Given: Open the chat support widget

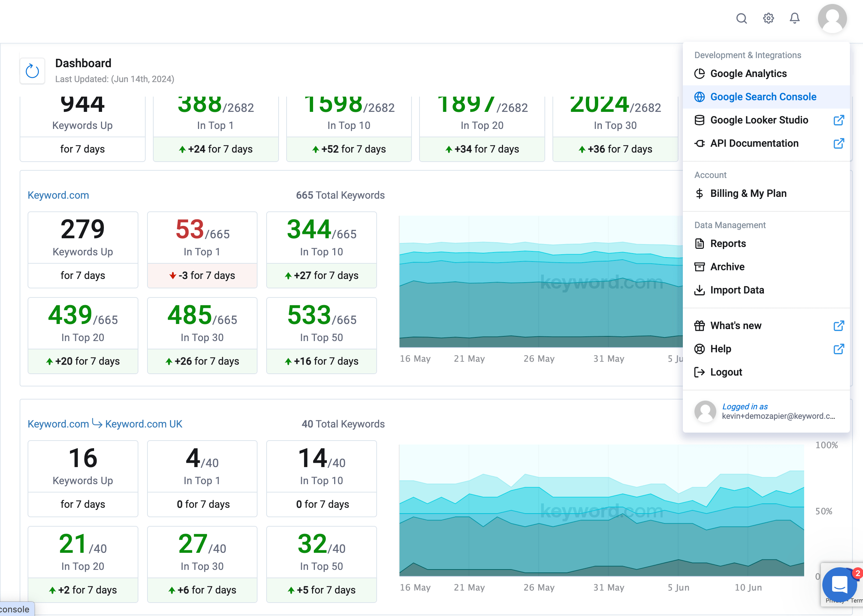Looking at the screenshot, I should pyautogui.click(x=839, y=585).
